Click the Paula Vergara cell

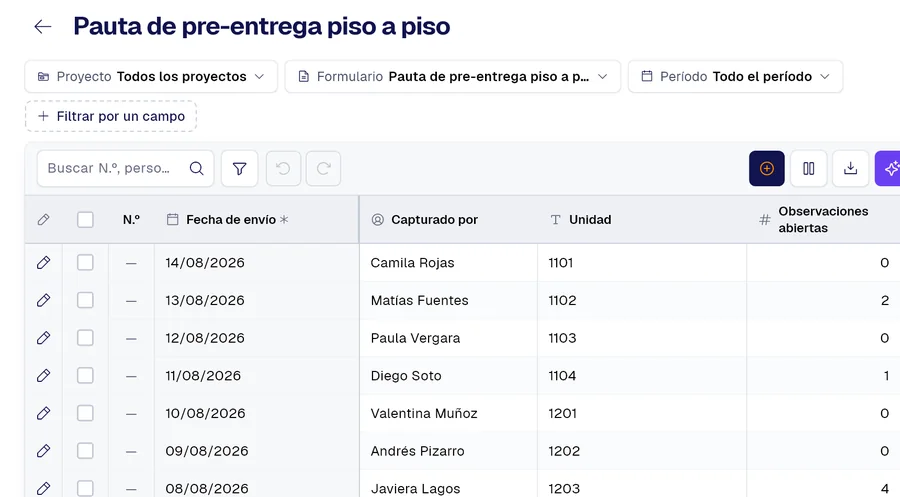pyautogui.click(x=448, y=338)
